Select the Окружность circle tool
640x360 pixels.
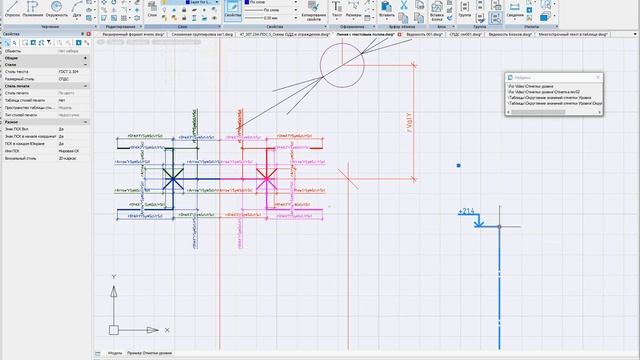[56, 9]
